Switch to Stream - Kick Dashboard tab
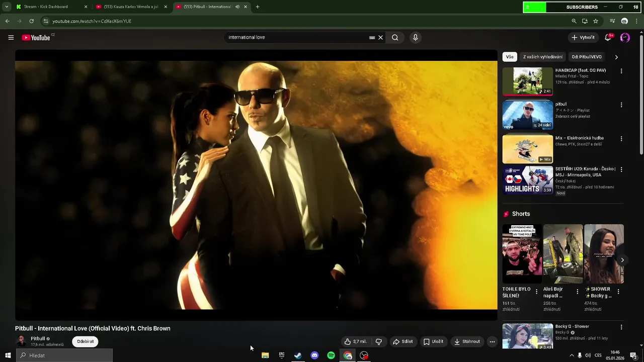The width and height of the screenshot is (644, 362). coord(51,7)
